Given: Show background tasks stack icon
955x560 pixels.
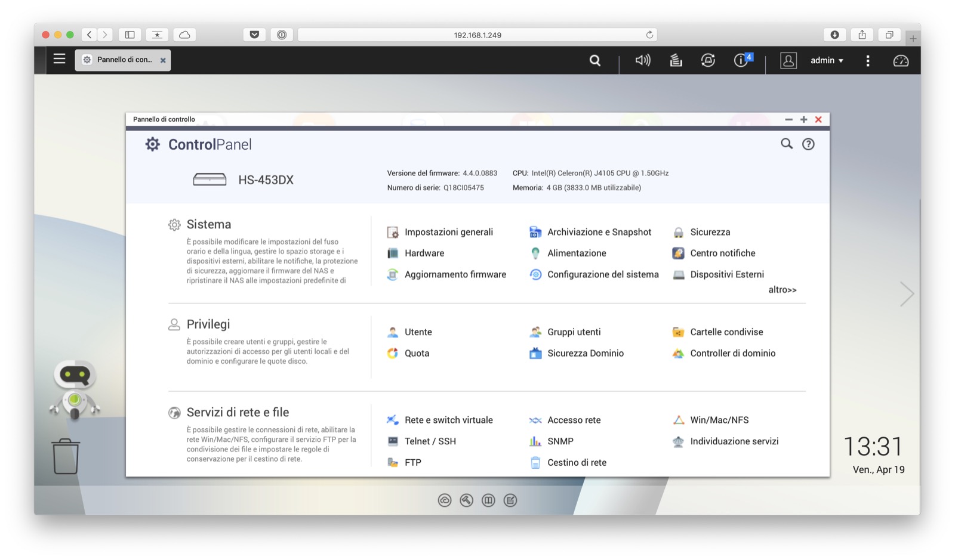Looking at the screenshot, I should [676, 60].
